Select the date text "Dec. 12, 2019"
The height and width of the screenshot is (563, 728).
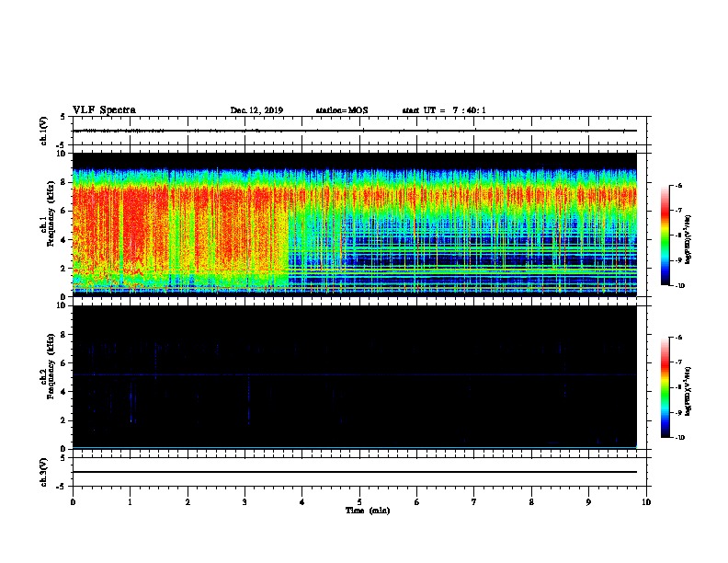tap(256, 110)
